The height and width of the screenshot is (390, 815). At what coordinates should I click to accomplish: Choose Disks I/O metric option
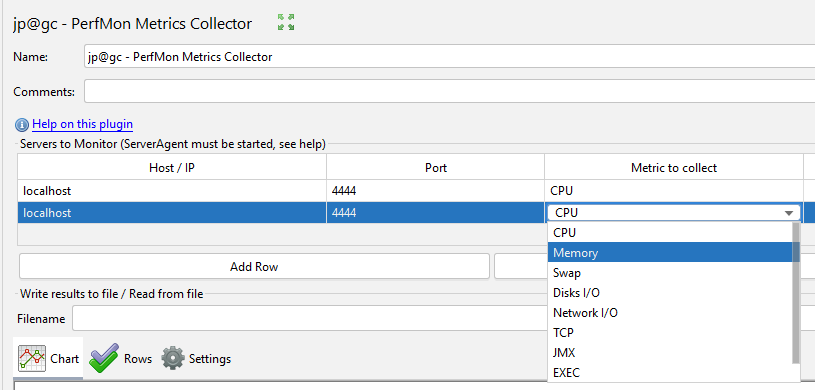click(669, 293)
